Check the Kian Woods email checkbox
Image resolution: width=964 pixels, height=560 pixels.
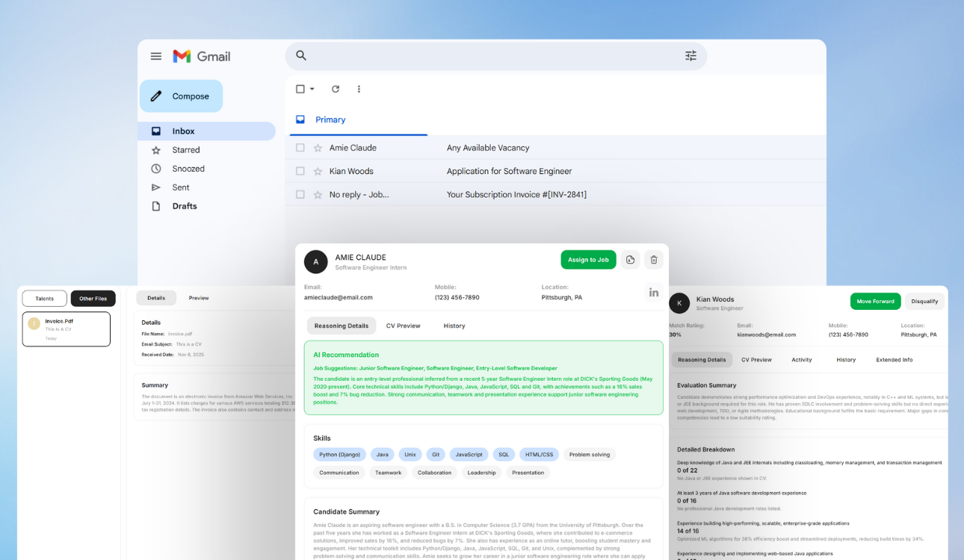tap(300, 170)
